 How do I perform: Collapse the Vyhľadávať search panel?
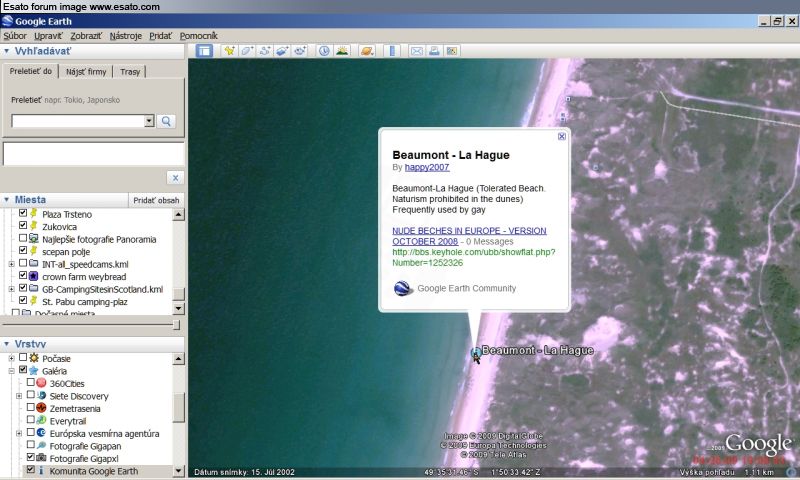pyautogui.click(x=7, y=51)
